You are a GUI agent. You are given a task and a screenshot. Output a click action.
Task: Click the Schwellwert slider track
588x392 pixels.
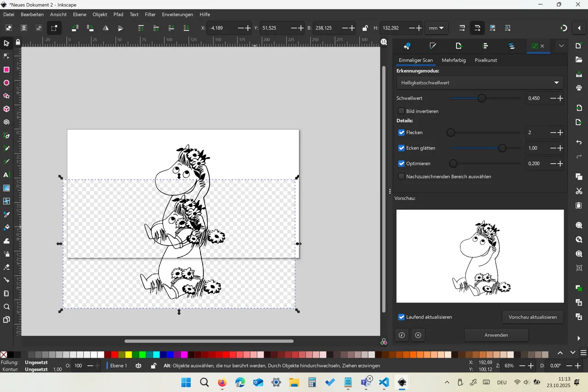tap(486, 98)
